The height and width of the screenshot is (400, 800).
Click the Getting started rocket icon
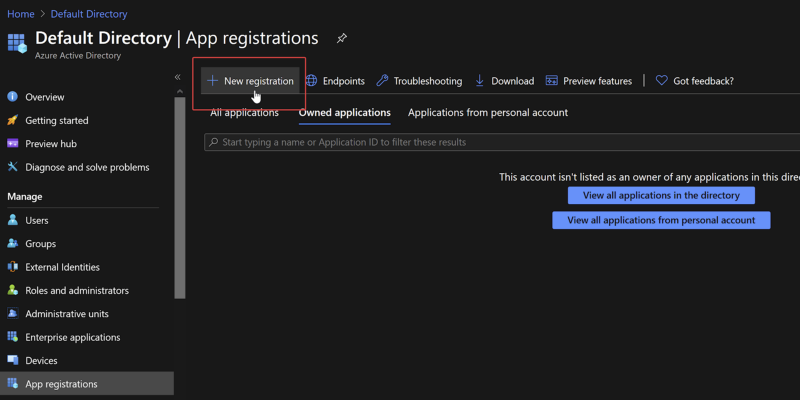[x=13, y=120]
